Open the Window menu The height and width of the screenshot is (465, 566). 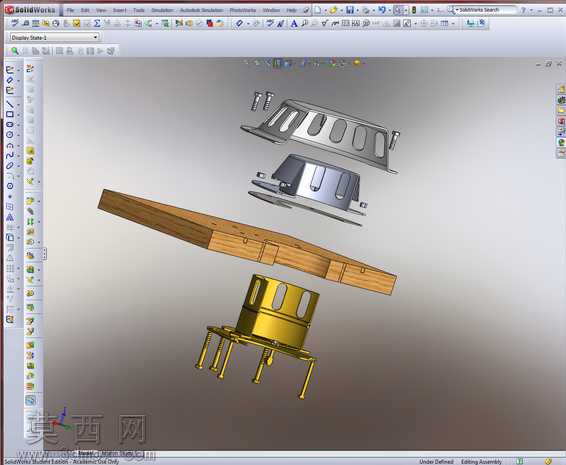(271, 10)
